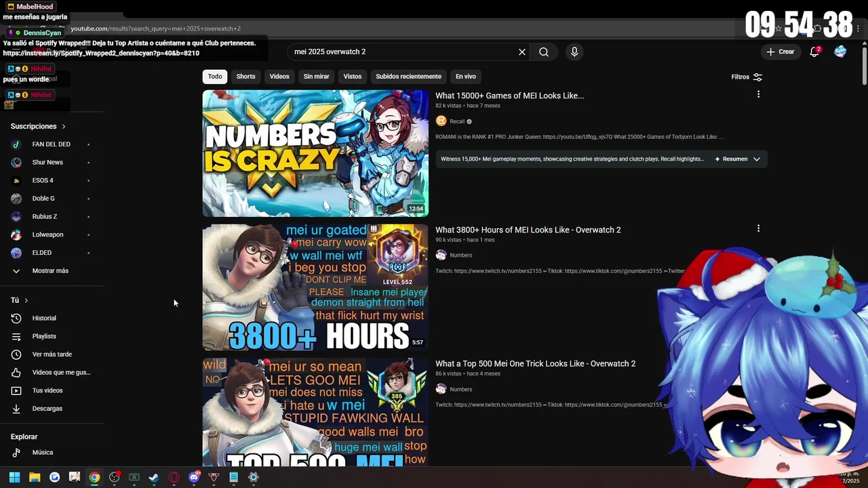The height and width of the screenshot is (488, 868).
Task: Click the Explorar section heading
Action: pos(24,437)
